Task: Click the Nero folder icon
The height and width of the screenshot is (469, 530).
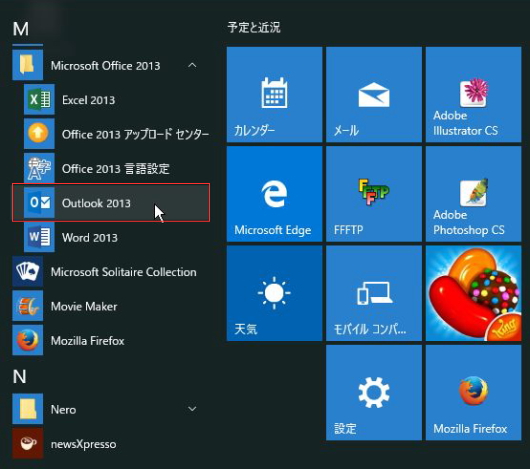Action: (x=28, y=409)
